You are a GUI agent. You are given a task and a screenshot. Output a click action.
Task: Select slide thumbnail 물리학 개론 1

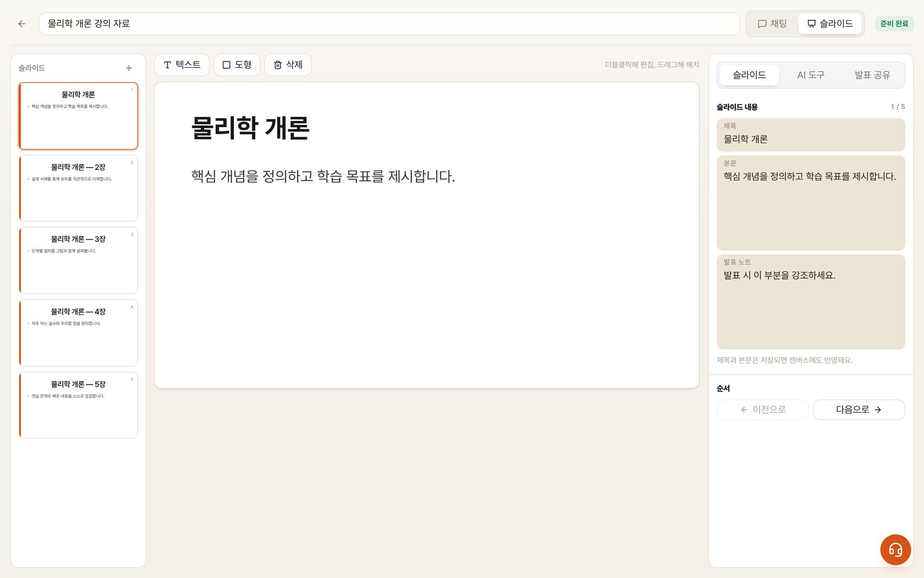pos(79,116)
